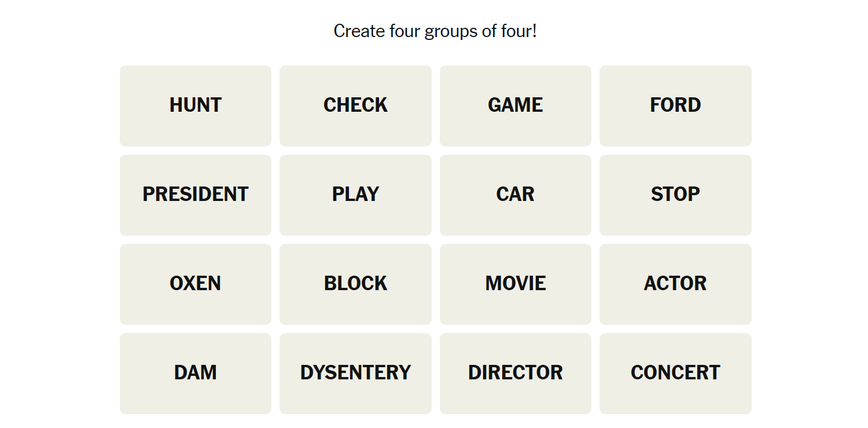Screen dimensions: 868x428
Task: Pick the tile between BLOCK and ACTOR
Action: pyautogui.click(x=515, y=284)
